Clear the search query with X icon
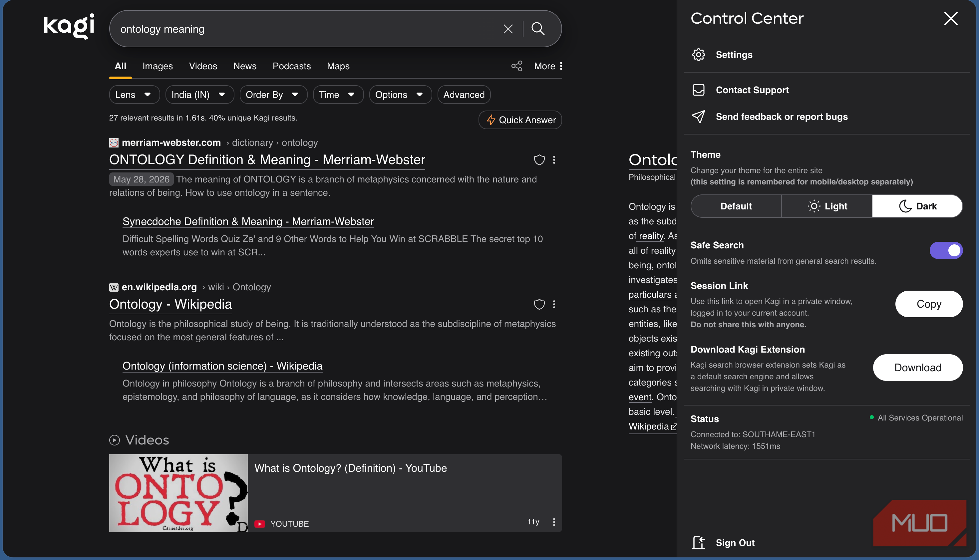Screen dimensions: 979x560 508,29
